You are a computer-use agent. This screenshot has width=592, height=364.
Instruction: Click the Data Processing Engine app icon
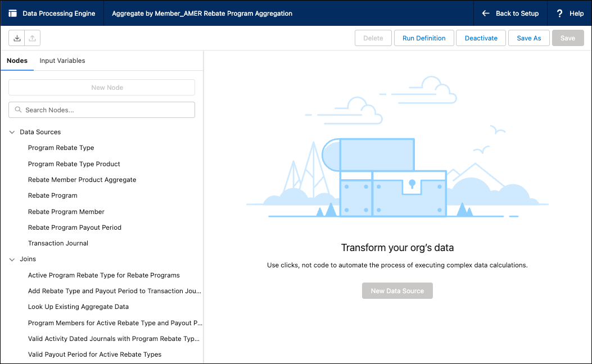(12, 12)
